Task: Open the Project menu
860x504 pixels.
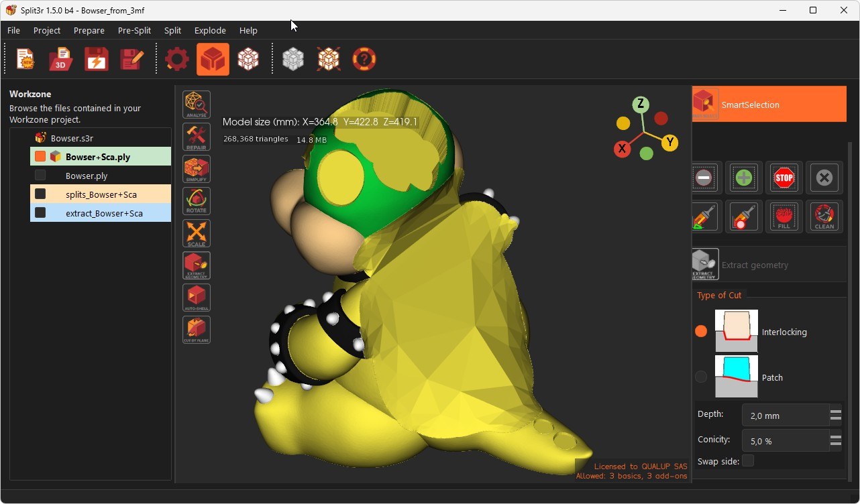Action: tap(47, 30)
